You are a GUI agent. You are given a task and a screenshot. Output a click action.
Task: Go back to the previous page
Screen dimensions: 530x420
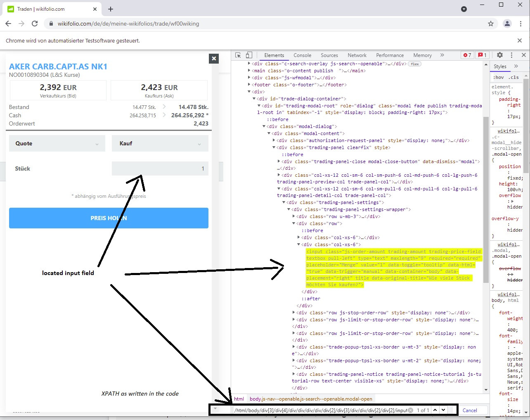(8, 24)
